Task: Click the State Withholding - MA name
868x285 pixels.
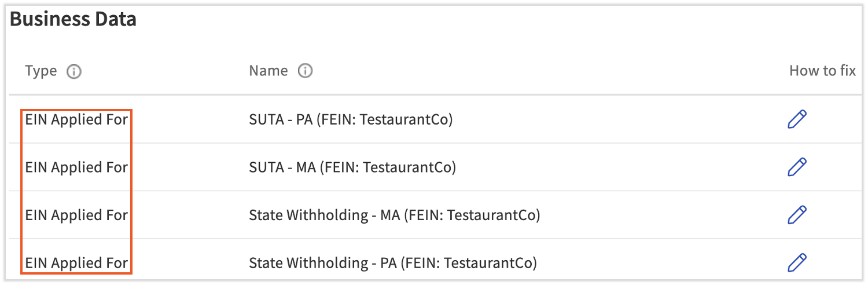Action: [394, 215]
